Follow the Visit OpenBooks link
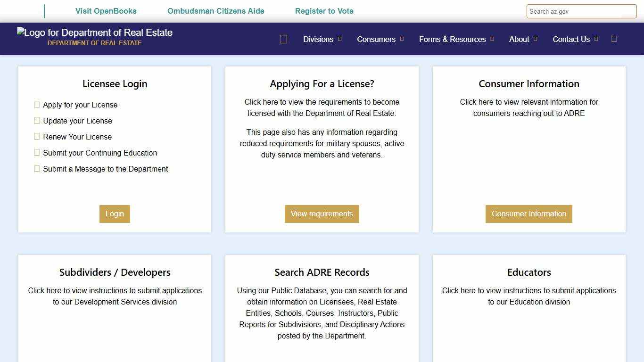The image size is (644, 362). click(106, 11)
